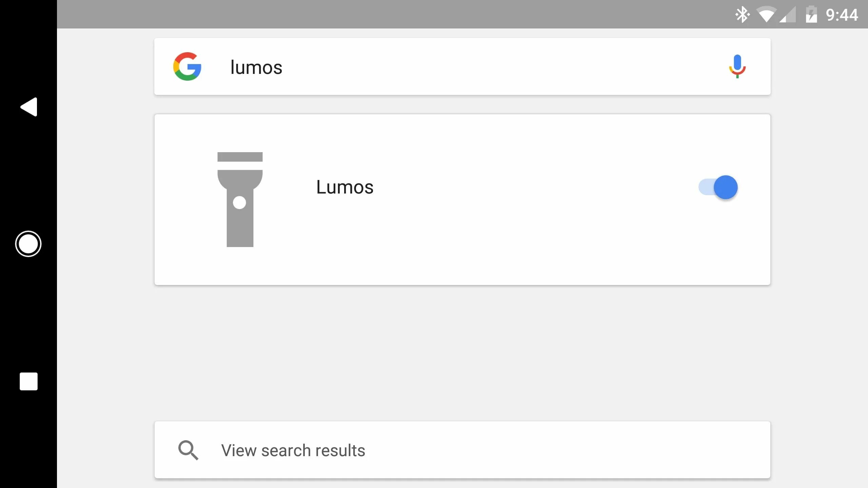Viewport: 868px width, 488px height.
Task: Go to home via the circle button
Action: [28, 244]
